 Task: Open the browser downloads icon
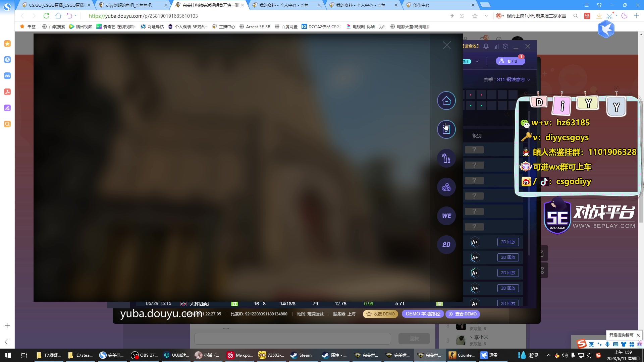click(599, 16)
